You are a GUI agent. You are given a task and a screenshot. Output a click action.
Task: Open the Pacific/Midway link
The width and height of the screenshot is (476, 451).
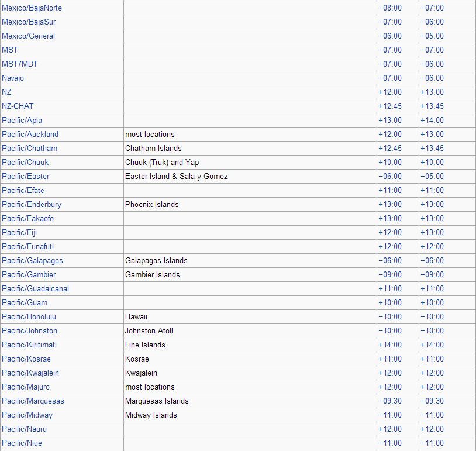click(x=27, y=415)
